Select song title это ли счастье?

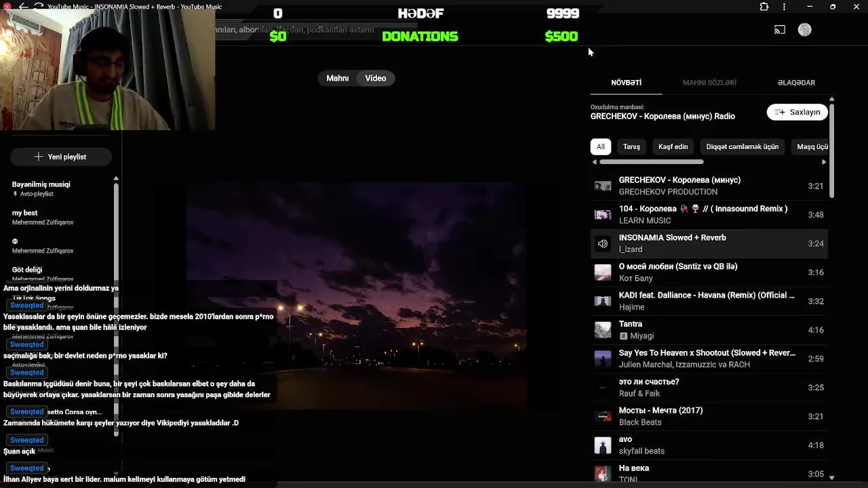coord(649,382)
